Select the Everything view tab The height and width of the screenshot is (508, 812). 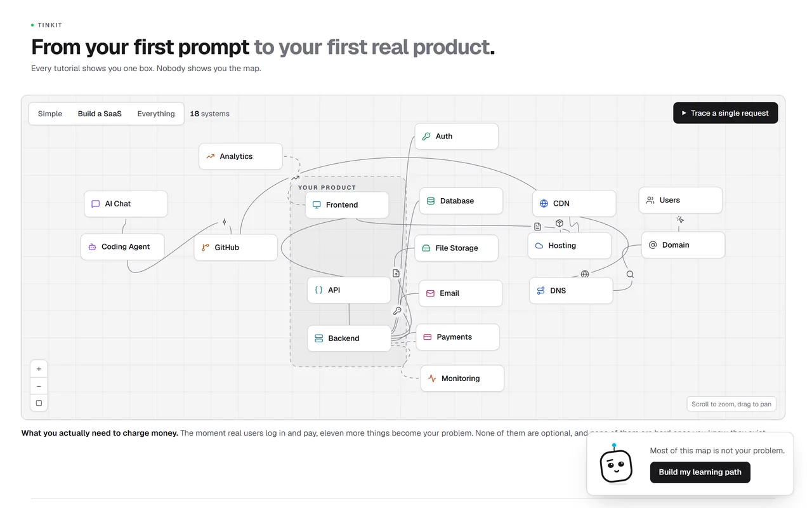coord(156,114)
